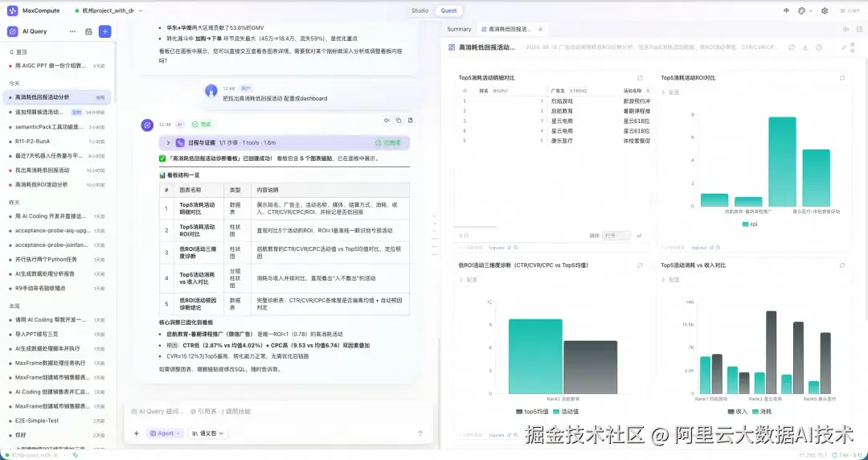Toggle the 消耗 legend entry
This screenshot has height=460, width=868.
click(x=762, y=412)
